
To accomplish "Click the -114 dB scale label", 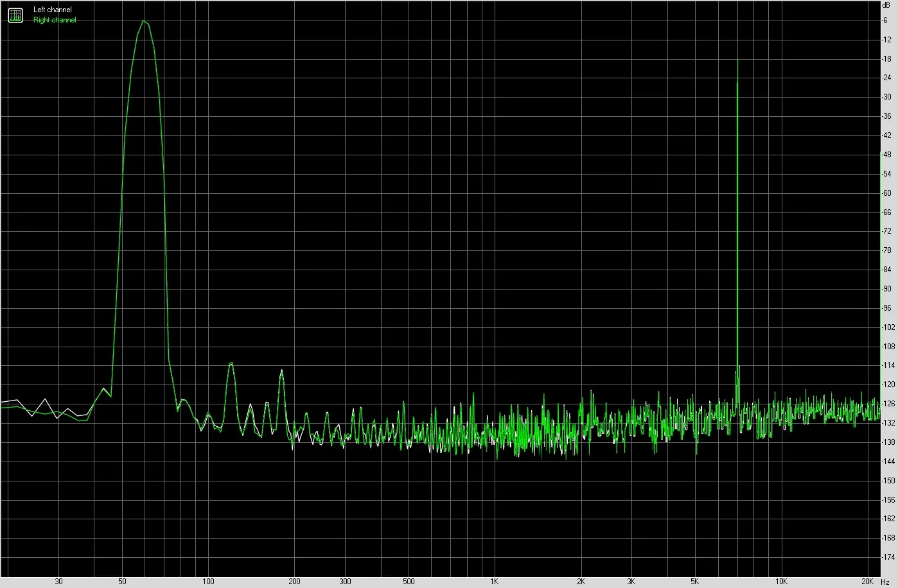I will click(x=888, y=366).
